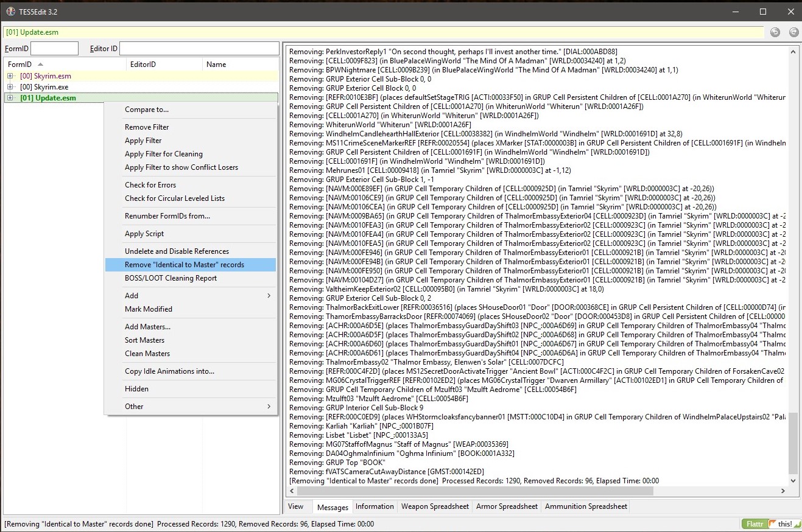Select the [00] Skyrim.esm row
802x532 pixels.
coord(141,76)
